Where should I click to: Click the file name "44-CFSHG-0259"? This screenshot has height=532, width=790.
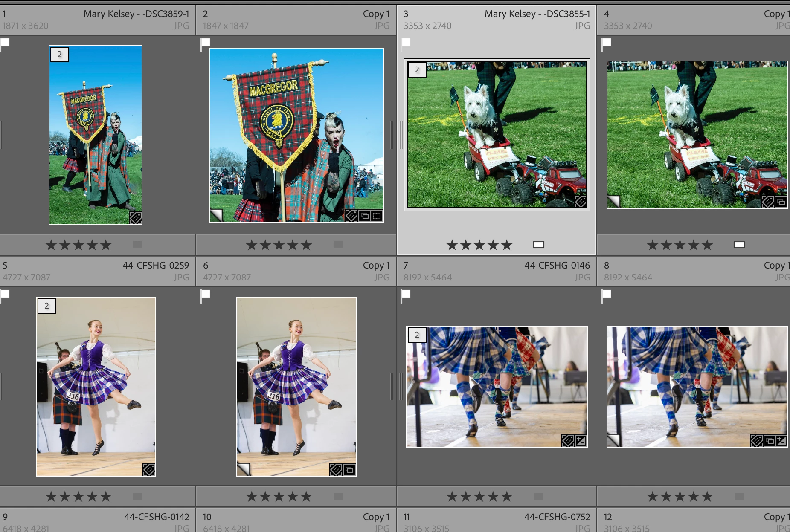click(x=156, y=266)
